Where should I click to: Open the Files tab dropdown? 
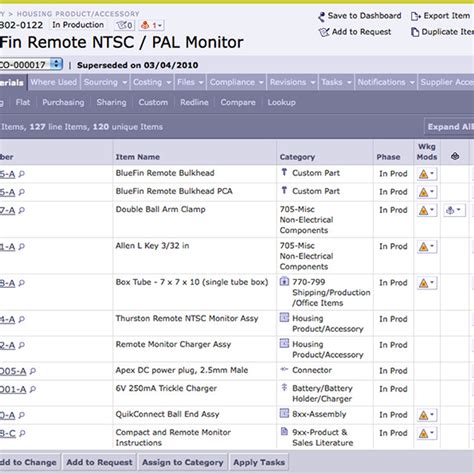[201, 83]
